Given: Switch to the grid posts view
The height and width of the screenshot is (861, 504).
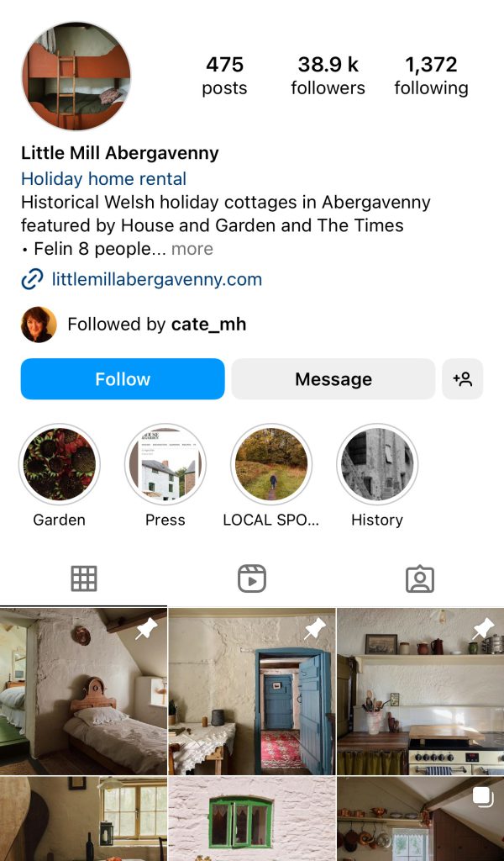Looking at the screenshot, I should 84,578.
